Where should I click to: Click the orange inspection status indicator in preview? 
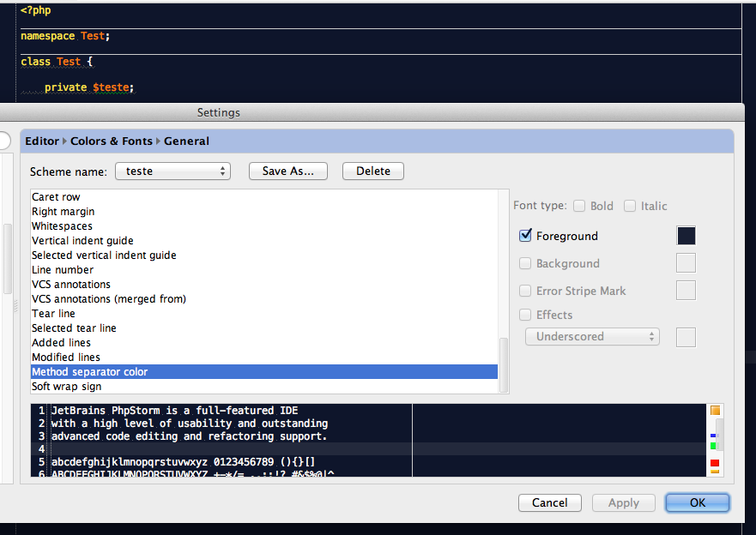click(715, 411)
